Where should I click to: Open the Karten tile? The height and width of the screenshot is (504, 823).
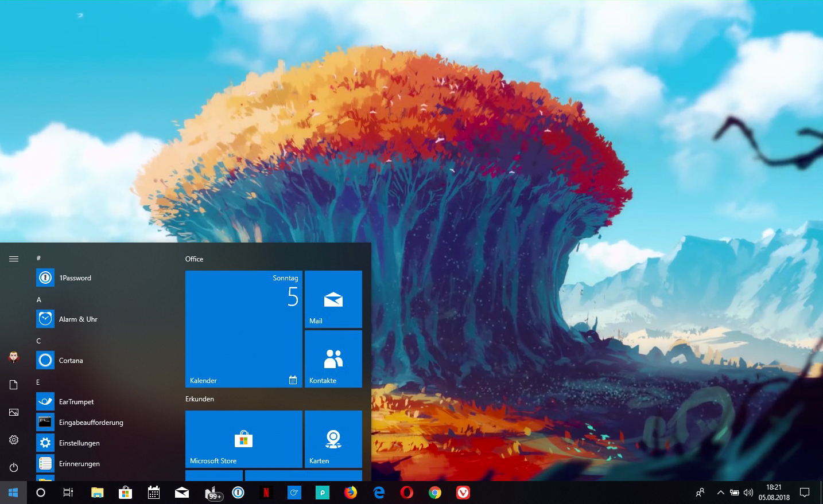coord(333,439)
